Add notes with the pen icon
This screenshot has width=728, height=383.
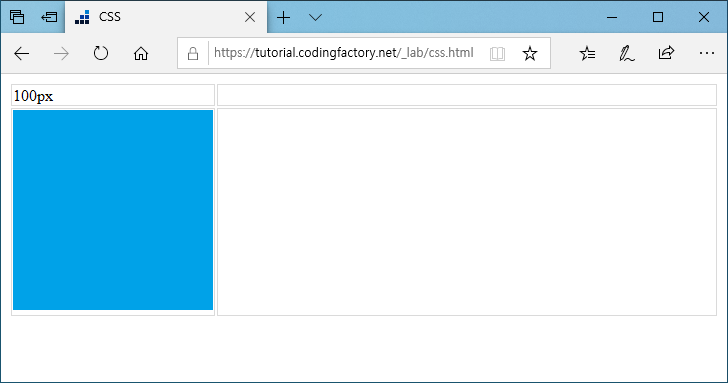(627, 53)
